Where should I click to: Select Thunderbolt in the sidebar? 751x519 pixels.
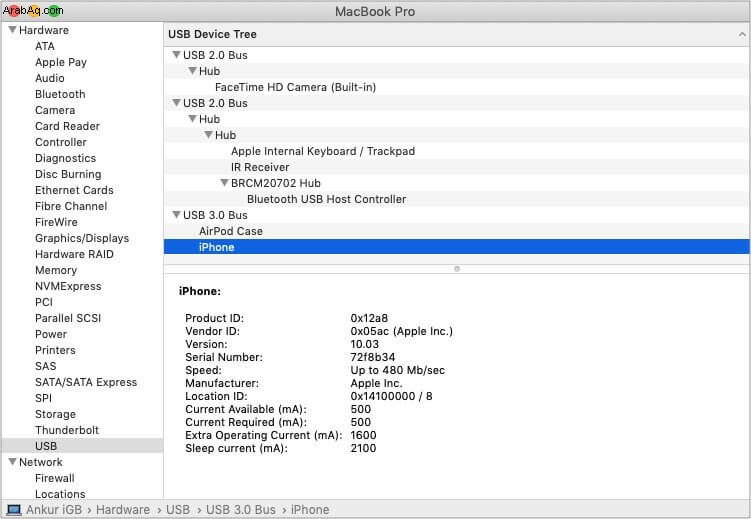[67, 430]
